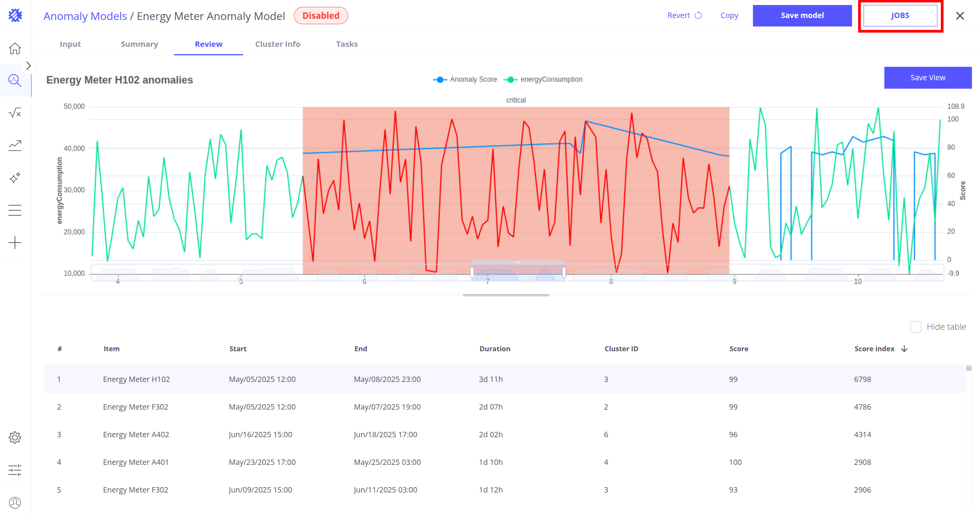The width and height of the screenshot is (980, 519).
Task: Open the user profile icon
Action: point(15,503)
